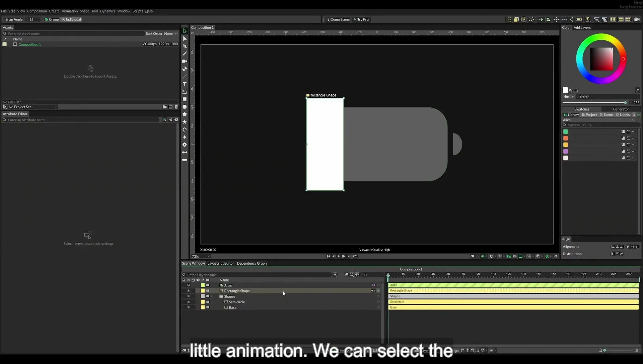This screenshot has width=643, height=364.
Task: Open the viewport zoom 73% dropdown
Action: tap(201, 257)
